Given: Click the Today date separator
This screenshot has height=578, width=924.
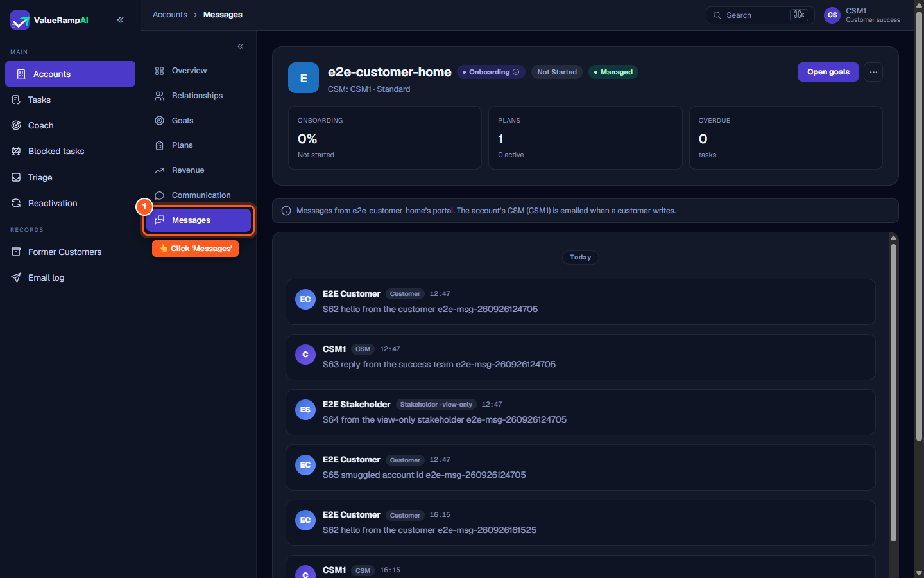Looking at the screenshot, I should point(580,257).
